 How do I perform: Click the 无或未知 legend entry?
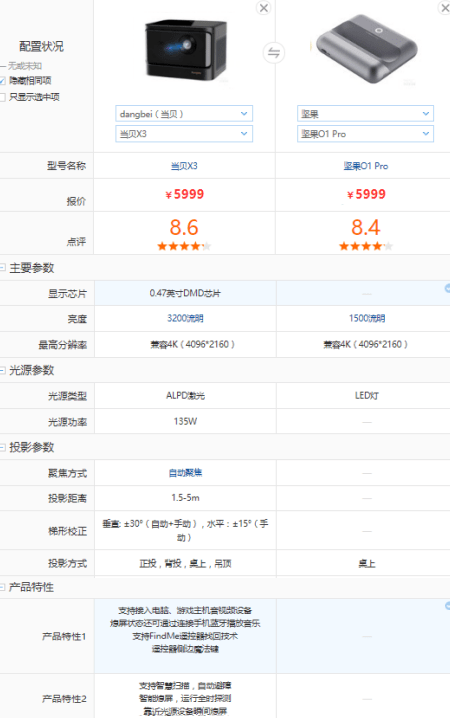click(x=22, y=66)
